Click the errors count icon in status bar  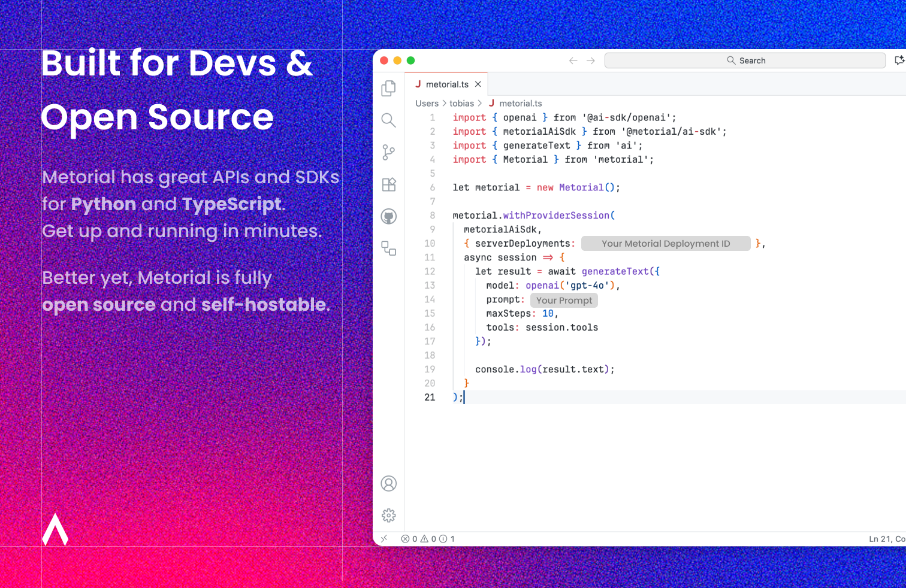coord(409,539)
